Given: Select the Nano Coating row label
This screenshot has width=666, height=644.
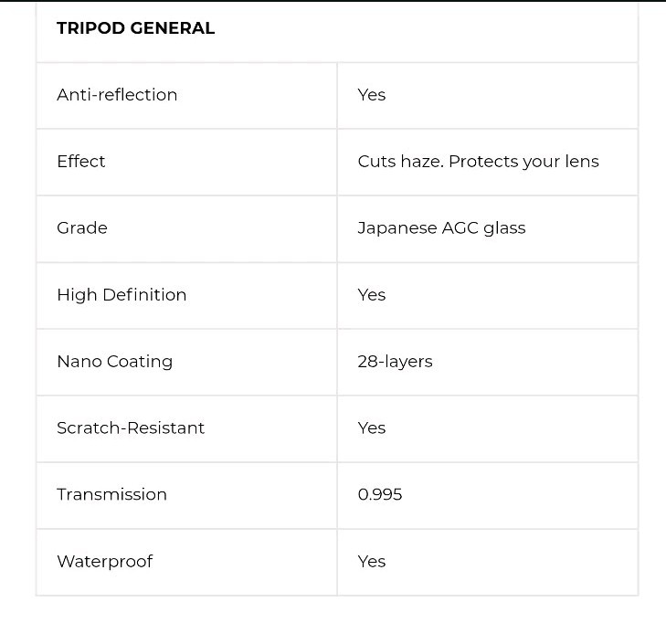Looking at the screenshot, I should pos(114,362).
